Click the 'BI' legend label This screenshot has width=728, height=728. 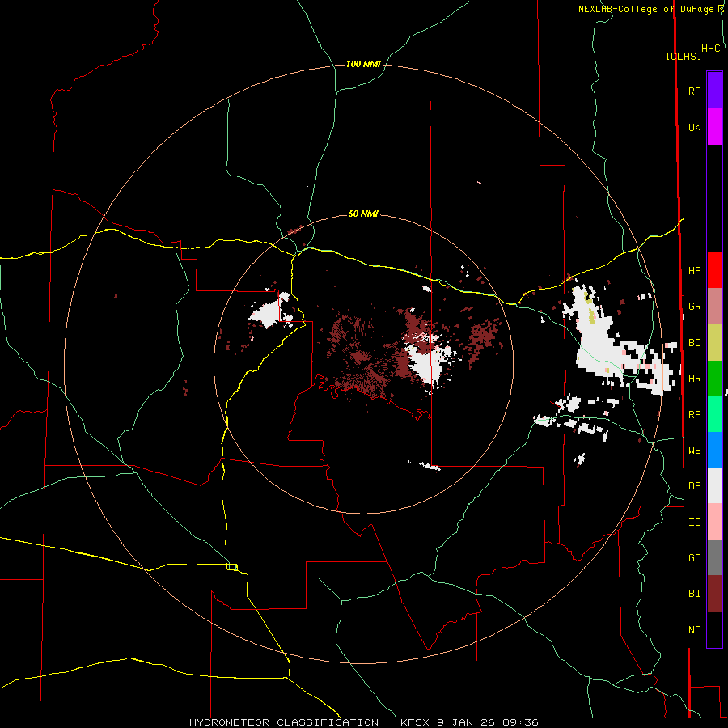tap(694, 594)
